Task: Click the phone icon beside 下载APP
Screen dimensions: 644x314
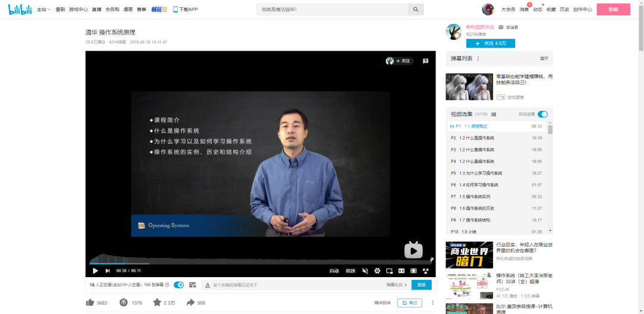Action: pyautogui.click(x=175, y=10)
